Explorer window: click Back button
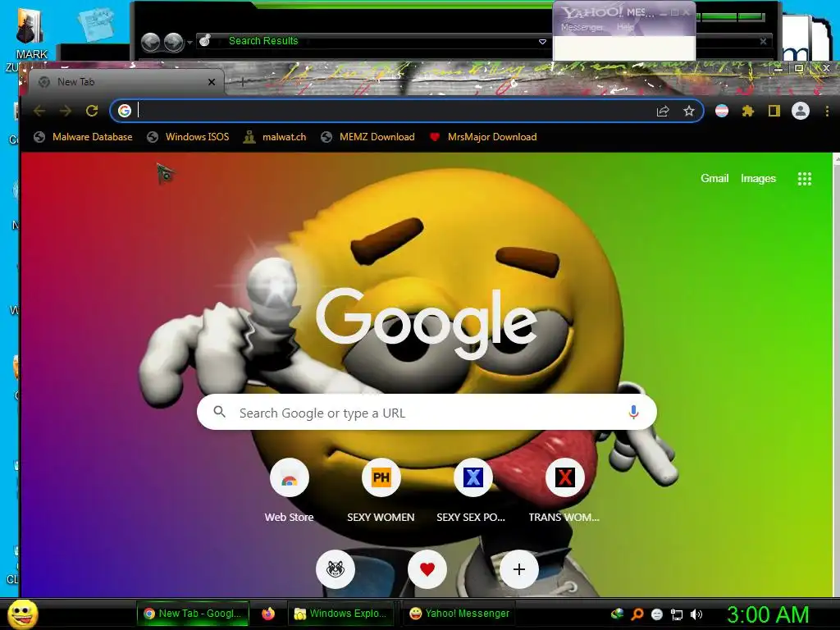Screen dimensions: 840x630 coord(151,43)
